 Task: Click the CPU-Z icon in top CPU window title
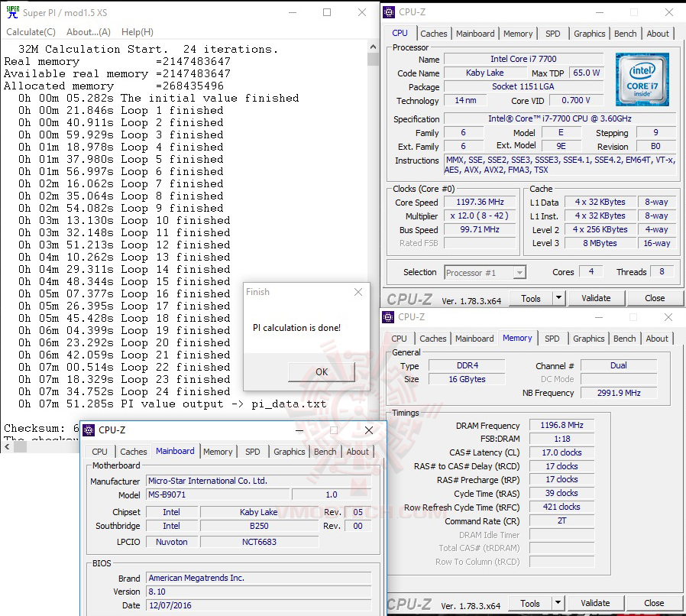[x=389, y=12]
